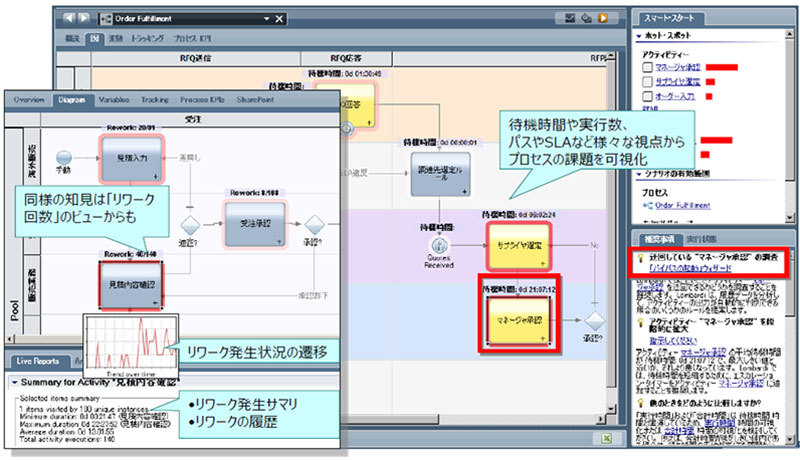Tick the サプライヤ選定 hot spot checkbox
This screenshot has height=460, width=800.
click(x=647, y=82)
